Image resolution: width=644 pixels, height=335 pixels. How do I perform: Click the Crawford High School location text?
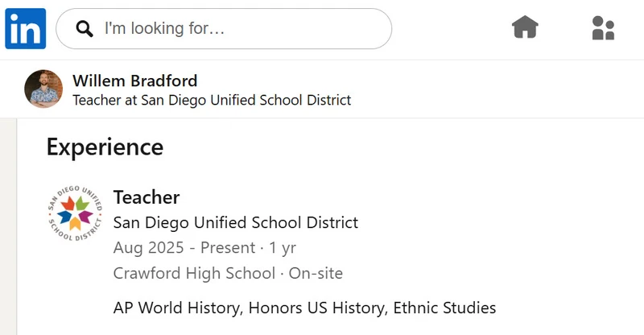click(194, 273)
